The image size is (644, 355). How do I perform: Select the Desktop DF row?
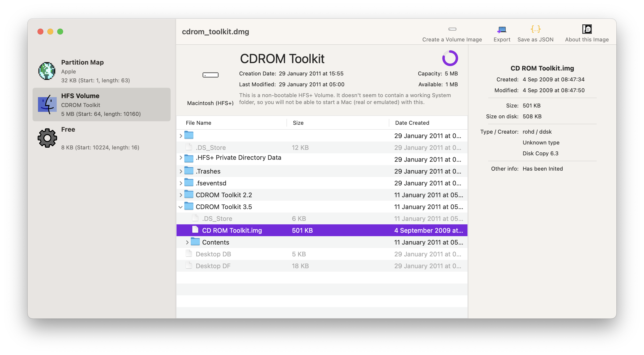pos(322,266)
